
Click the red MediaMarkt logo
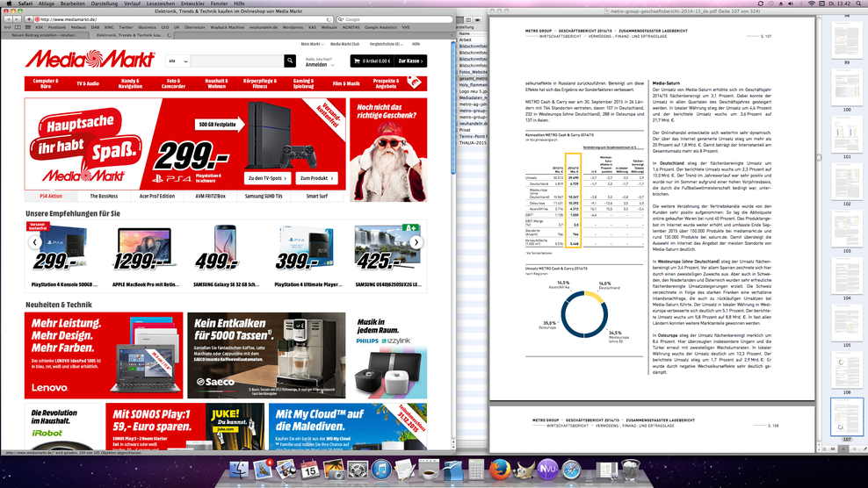tap(90, 59)
